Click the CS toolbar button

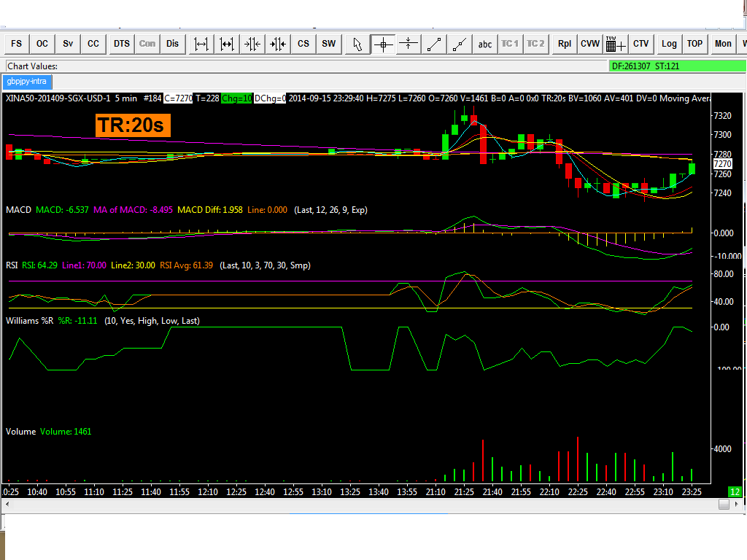tap(303, 44)
